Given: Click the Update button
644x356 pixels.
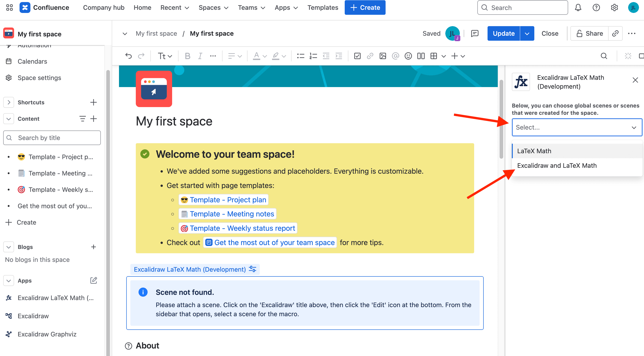Looking at the screenshot, I should point(503,33).
